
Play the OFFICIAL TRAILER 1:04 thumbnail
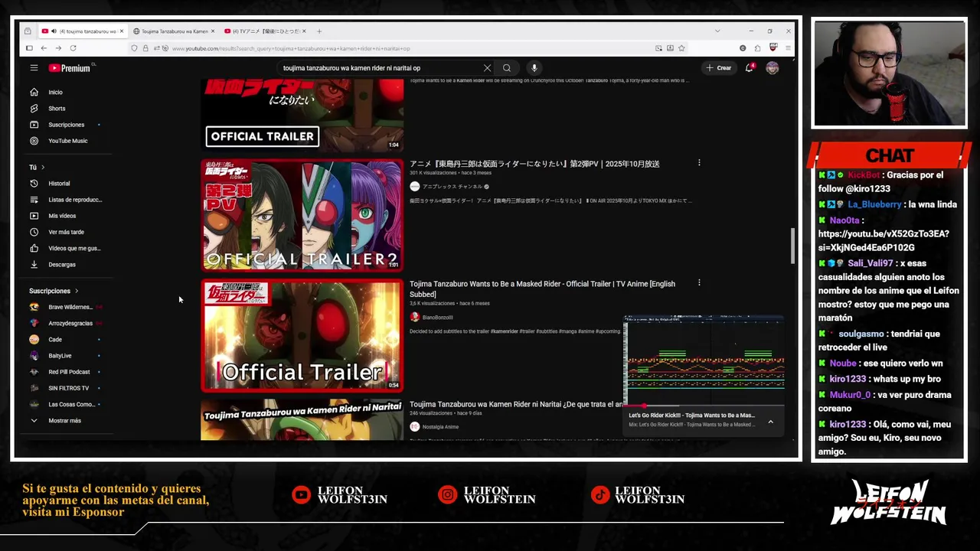(x=302, y=115)
